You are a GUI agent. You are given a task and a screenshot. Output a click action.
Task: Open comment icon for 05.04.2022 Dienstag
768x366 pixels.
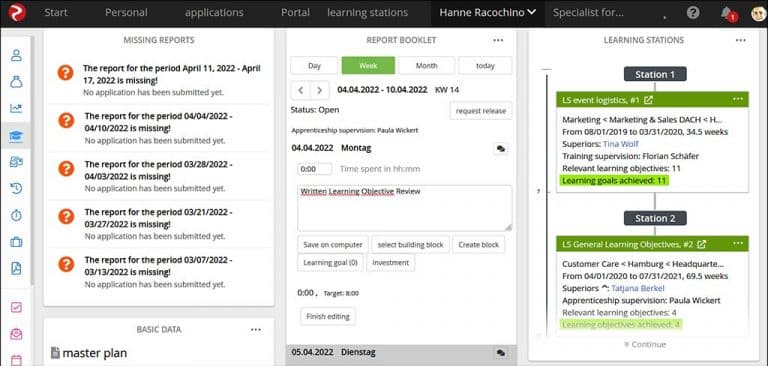(501, 352)
